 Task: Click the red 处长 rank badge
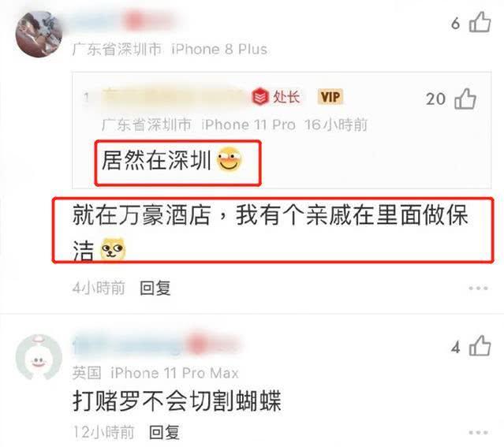pos(276,97)
